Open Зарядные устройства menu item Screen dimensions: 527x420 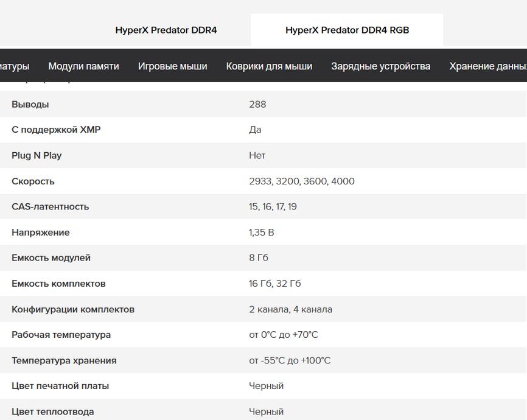[x=381, y=66]
